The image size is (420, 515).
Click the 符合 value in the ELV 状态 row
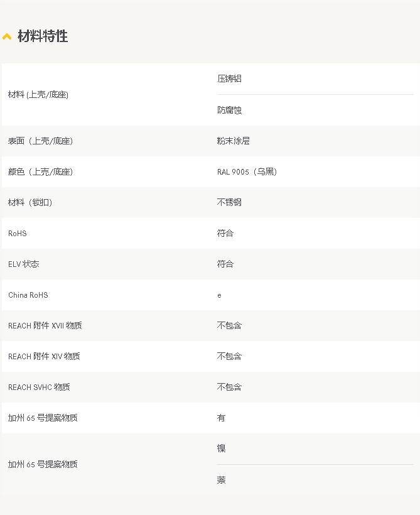click(x=225, y=264)
